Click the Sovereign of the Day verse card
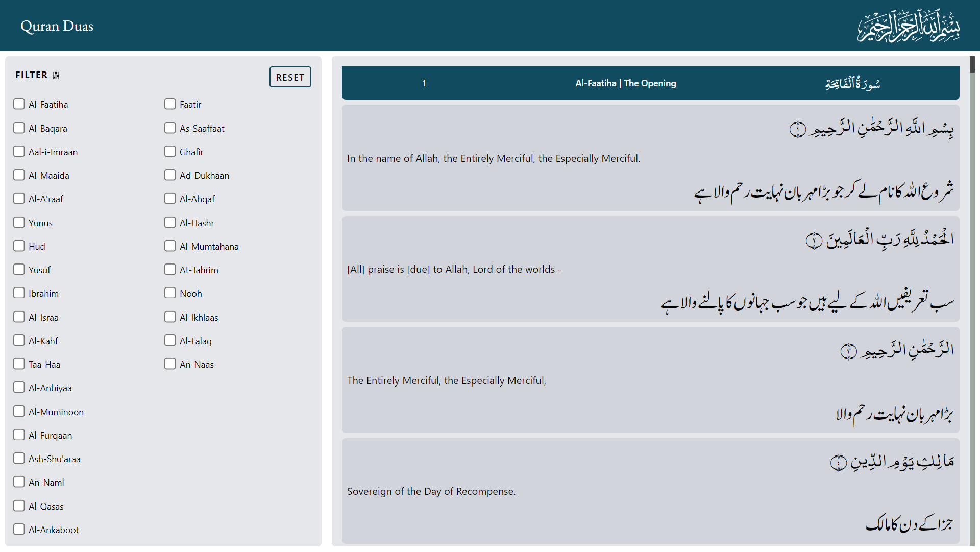 (x=649, y=491)
